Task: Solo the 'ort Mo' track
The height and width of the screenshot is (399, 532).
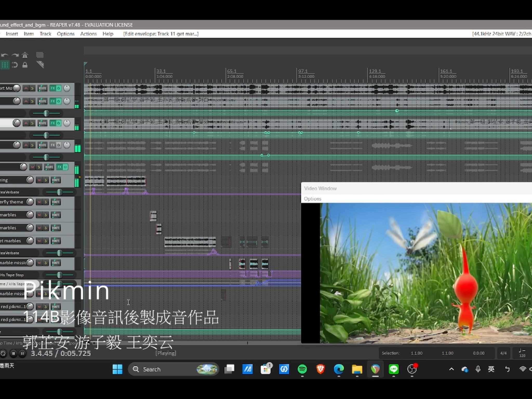Action: pos(32,88)
